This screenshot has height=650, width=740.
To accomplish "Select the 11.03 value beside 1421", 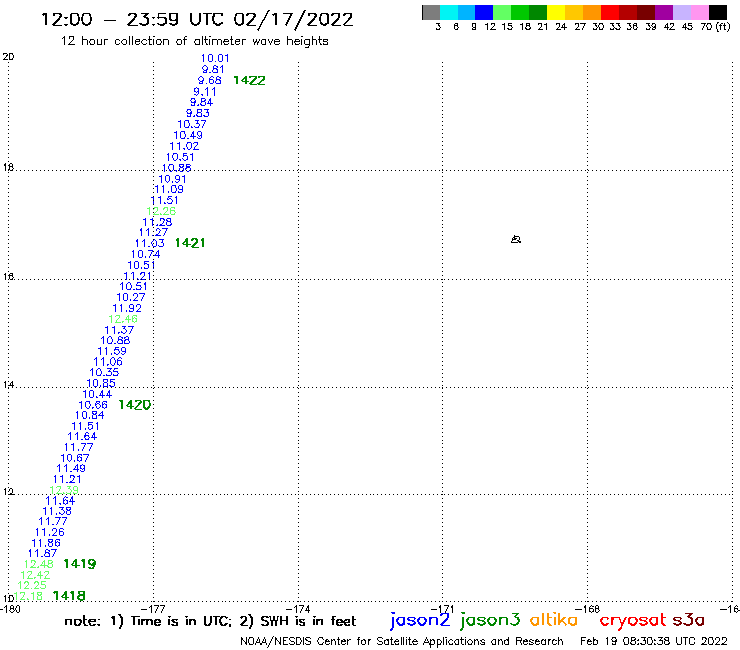I will [150, 243].
